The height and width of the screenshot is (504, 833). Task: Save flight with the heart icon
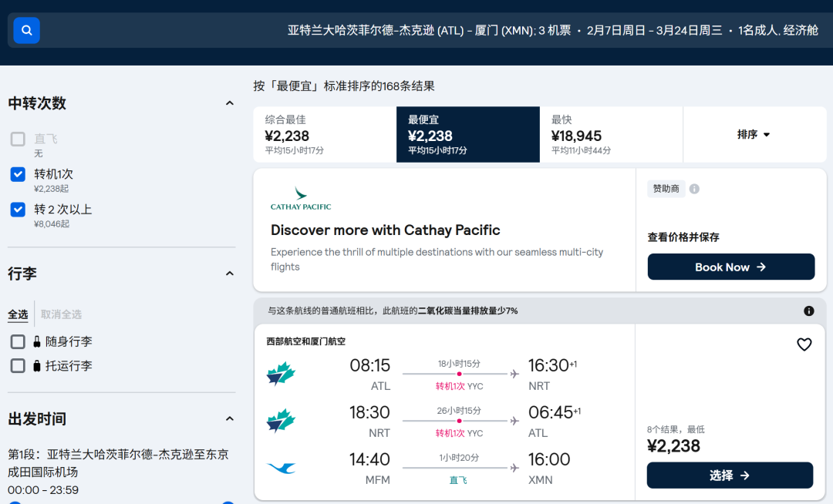(x=804, y=344)
